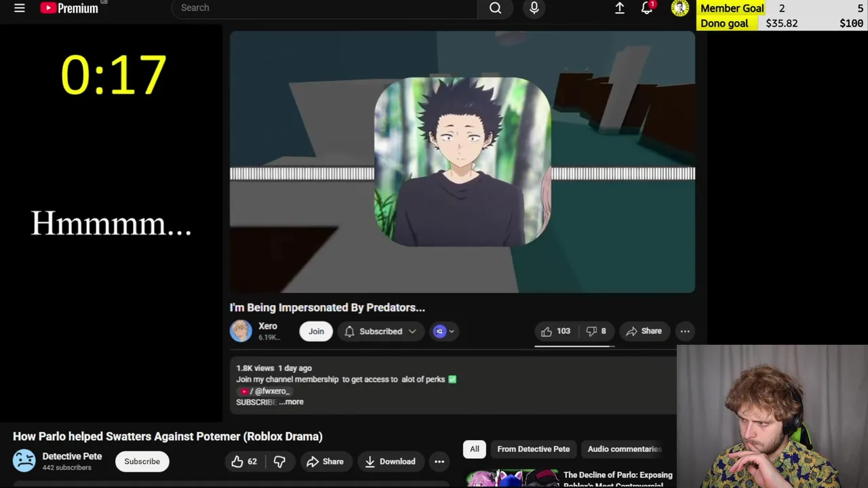Subscribe to Detective Pete
Viewport: 868px width, 488px height.
(142, 462)
